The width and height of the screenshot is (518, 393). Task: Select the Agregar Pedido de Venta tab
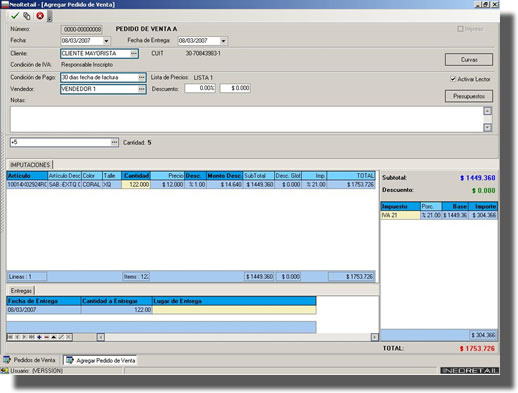pos(100,360)
